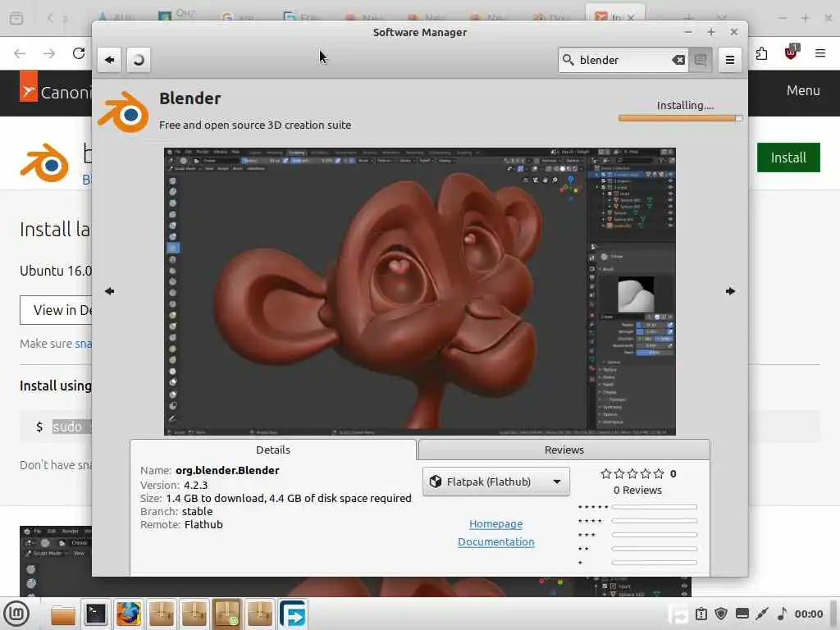Close the active browser tab
This screenshot has height=630, width=840.
click(631, 18)
